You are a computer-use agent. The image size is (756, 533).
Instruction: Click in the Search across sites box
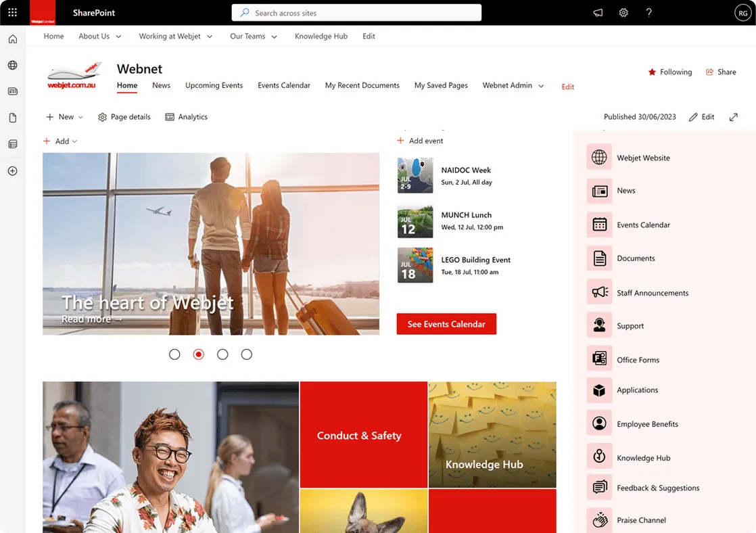point(356,13)
